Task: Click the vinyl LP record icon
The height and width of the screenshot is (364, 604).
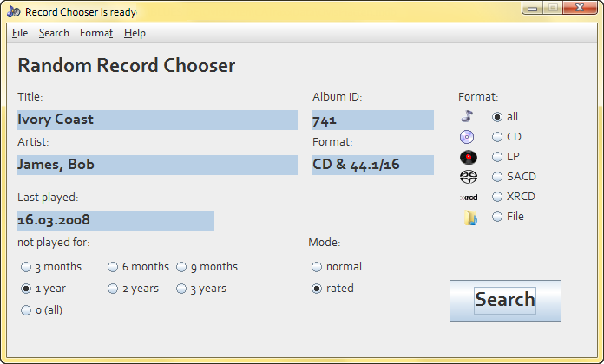Action: [x=469, y=157]
